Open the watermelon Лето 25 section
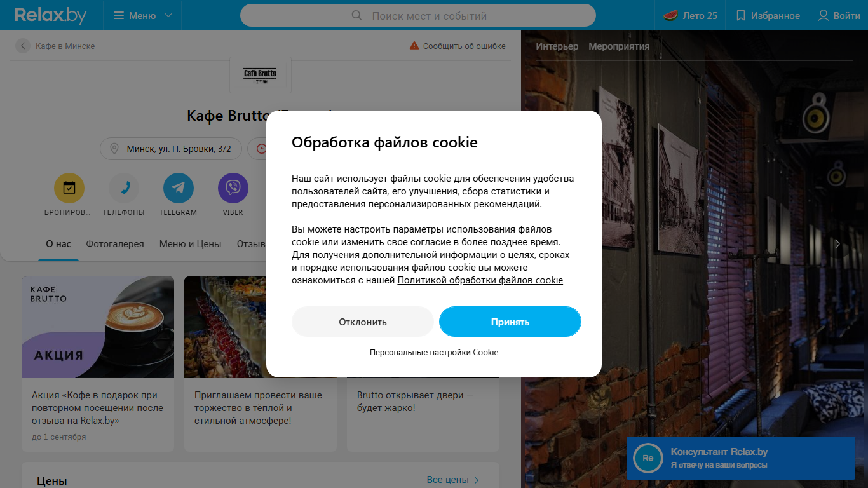Screen dimensions: 868x488 [x=690, y=15]
